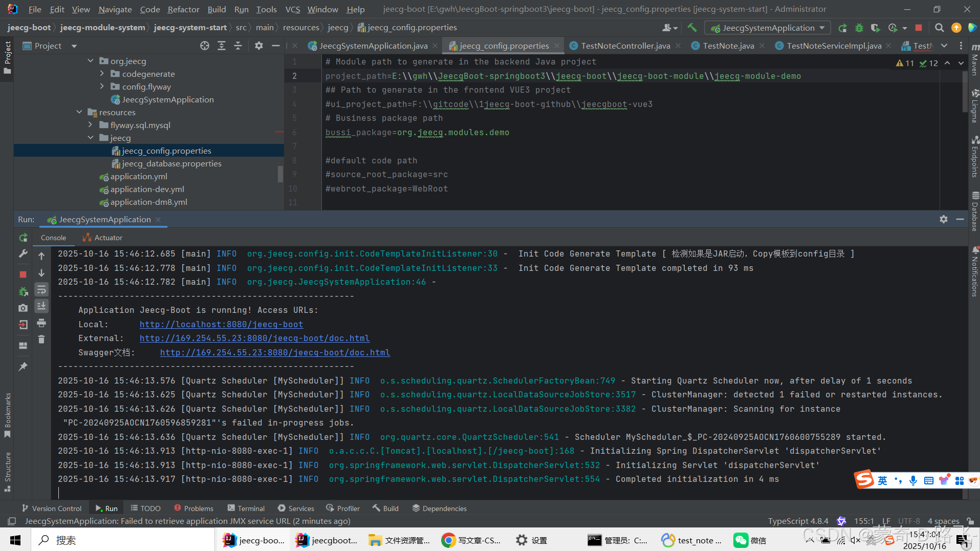The width and height of the screenshot is (980, 551).
Task: Click the Windows Start button
Action: tap(15, 540)
